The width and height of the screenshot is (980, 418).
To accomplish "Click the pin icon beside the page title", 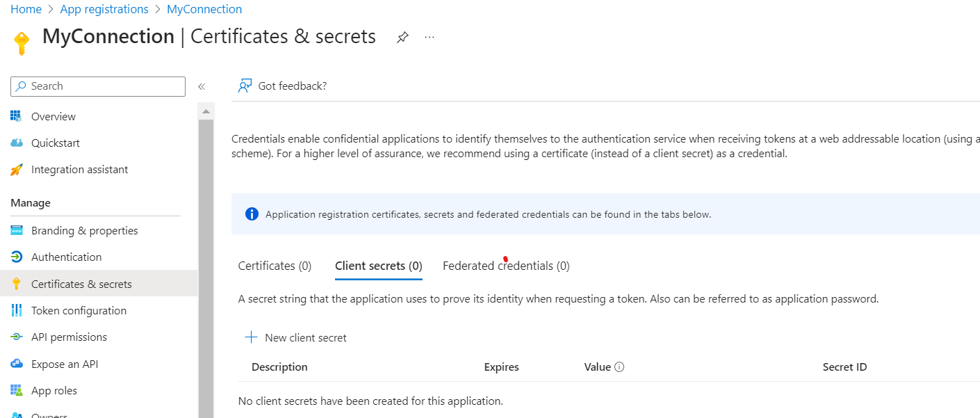I will click(x=402, y=38).
